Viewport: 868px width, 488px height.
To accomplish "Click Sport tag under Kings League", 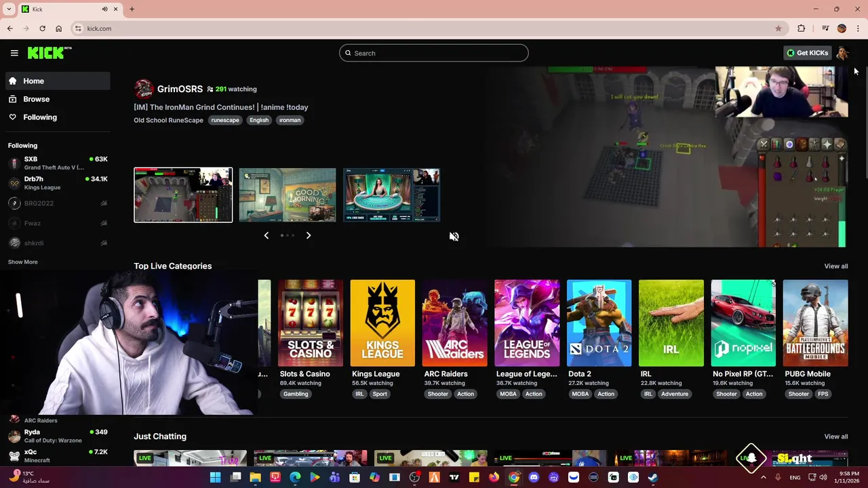I will 380,394.
